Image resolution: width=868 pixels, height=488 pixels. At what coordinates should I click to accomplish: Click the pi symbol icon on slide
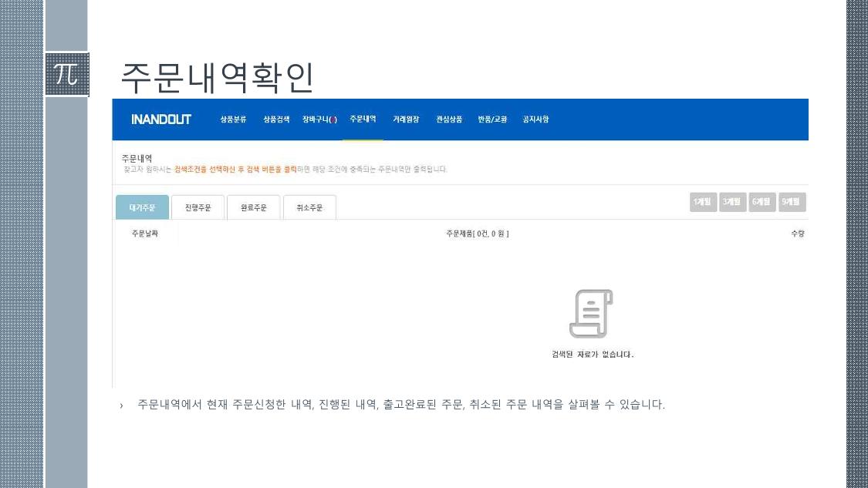(66, 74)
